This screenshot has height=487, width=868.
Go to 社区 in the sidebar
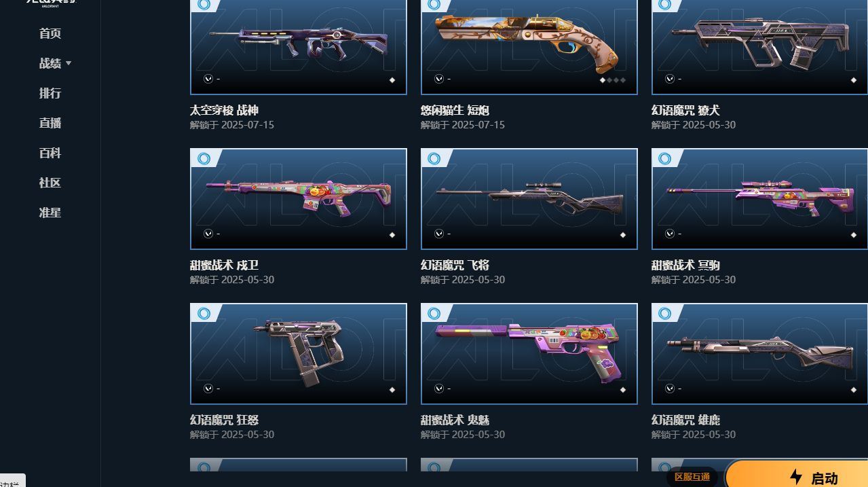[50, 183]
